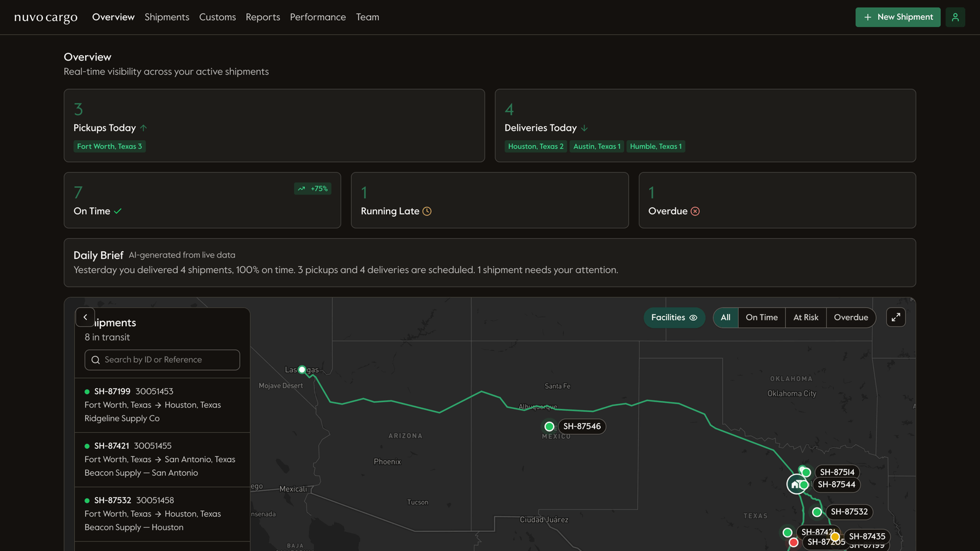The width and height of the screenshot is (980, 551).
Task: Click the Beacon Supply — San Antonio text
Action: tap(141, 473)
